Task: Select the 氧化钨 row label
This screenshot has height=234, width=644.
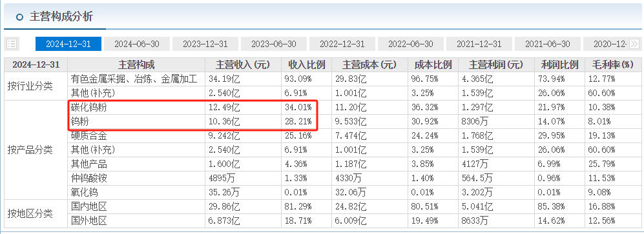Action: (84, 192)
